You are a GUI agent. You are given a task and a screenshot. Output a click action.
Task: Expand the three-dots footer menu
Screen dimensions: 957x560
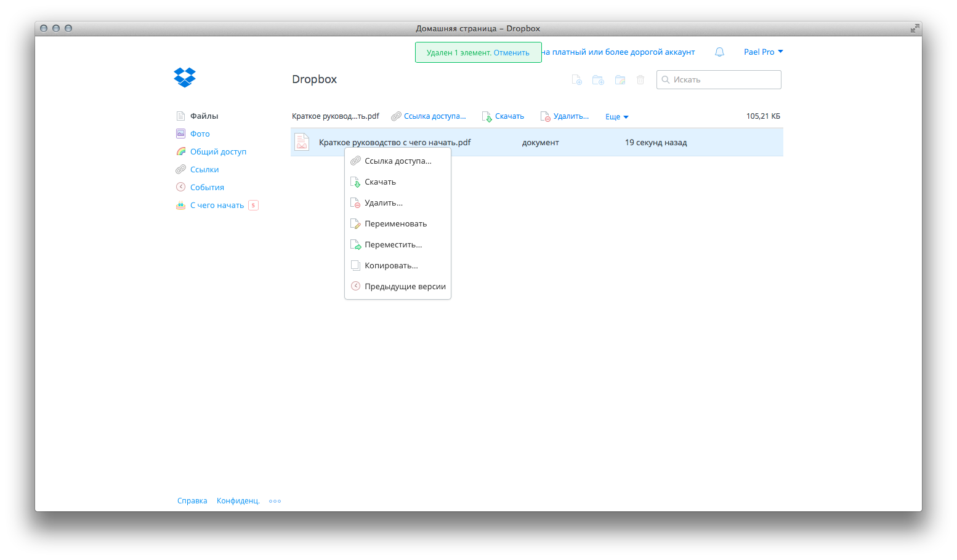(x=275, y=501)
